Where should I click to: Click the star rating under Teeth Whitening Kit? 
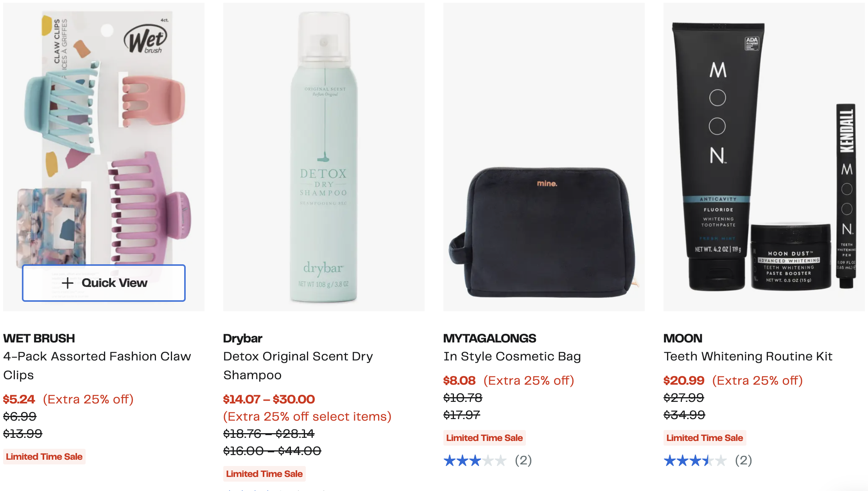[x=695, y=461]
